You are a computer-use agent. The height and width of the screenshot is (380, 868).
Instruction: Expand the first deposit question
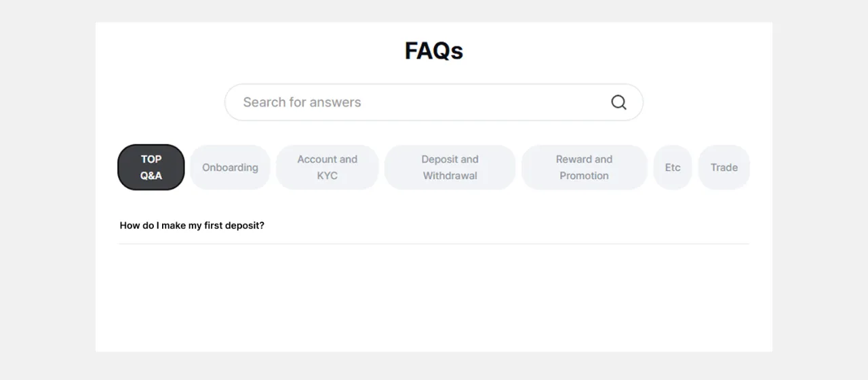192,226
